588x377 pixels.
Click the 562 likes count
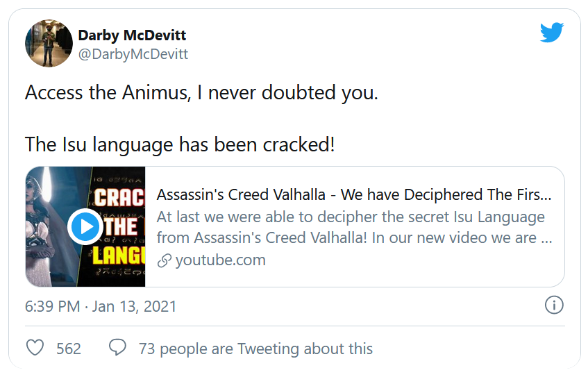pyautogui.click(x=69, y=349)
